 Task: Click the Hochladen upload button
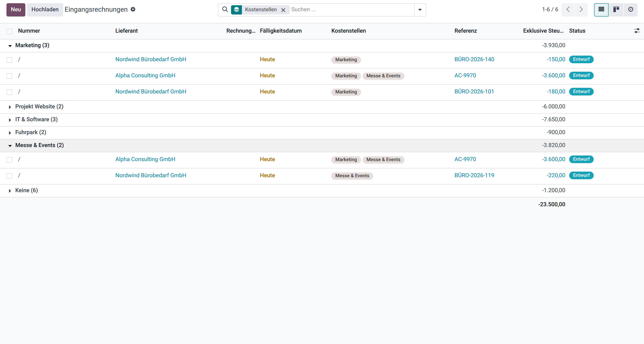coord(45,9)
